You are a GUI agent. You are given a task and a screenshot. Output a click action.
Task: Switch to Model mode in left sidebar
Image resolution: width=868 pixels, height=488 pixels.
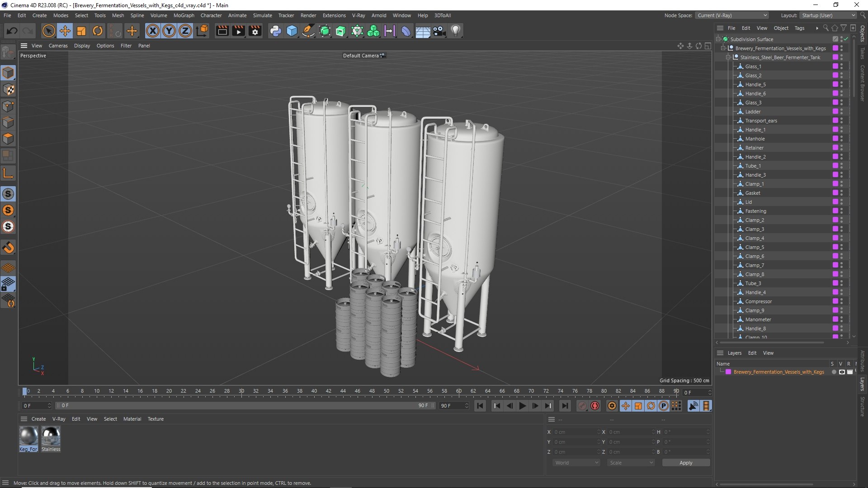pyautogui.click(x=8, y=73)
